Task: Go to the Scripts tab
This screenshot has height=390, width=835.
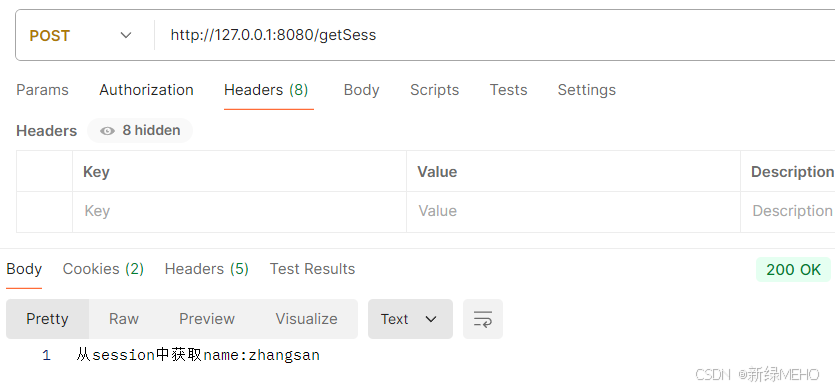Action: point(435,90)
